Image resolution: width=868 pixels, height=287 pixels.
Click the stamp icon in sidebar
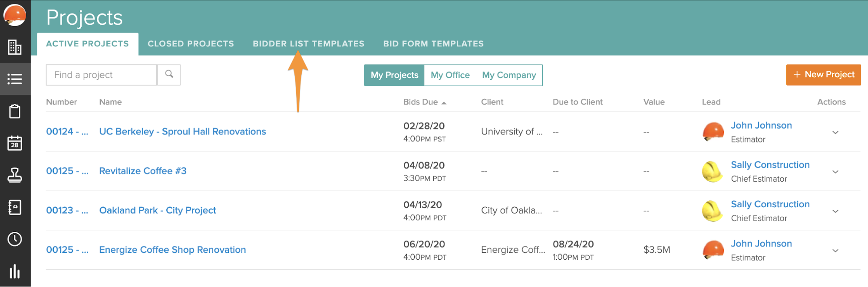click(15, 175)
